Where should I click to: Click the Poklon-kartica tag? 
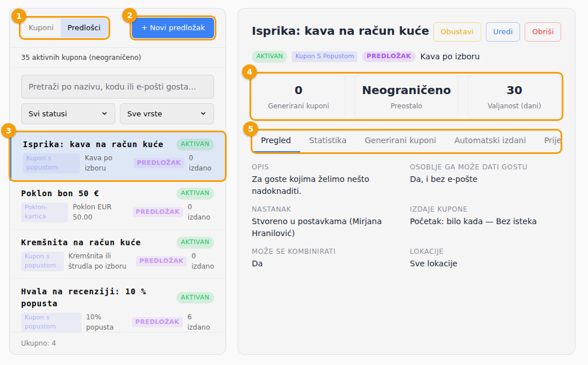45,212
